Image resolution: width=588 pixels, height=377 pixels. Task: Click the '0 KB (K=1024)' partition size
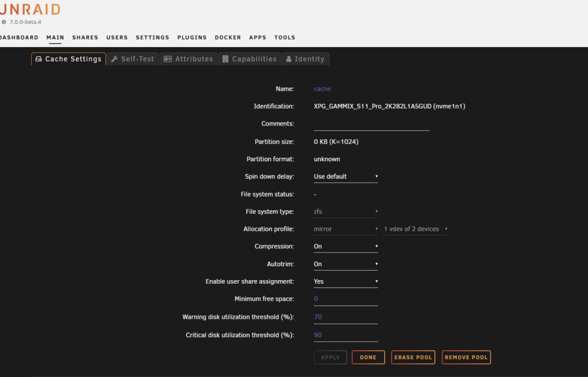336,142
